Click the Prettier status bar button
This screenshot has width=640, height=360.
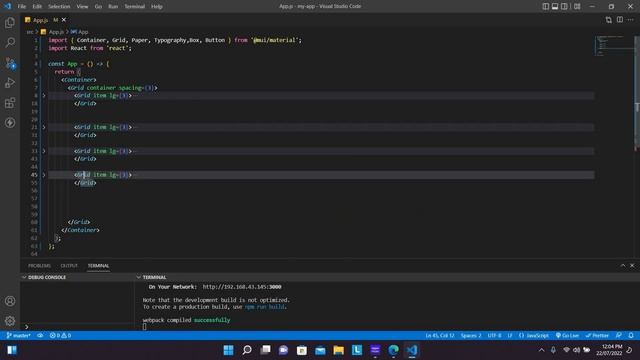click(597, 336)
